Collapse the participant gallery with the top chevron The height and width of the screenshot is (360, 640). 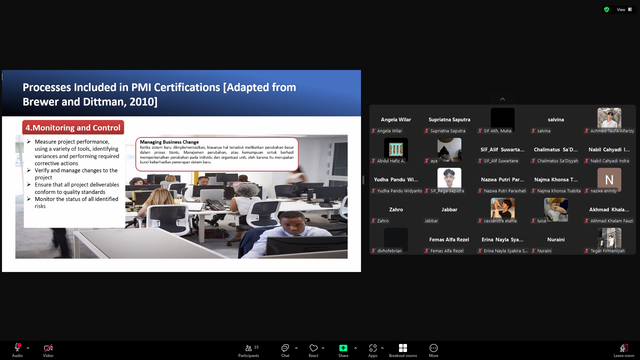tap(502, 99)
